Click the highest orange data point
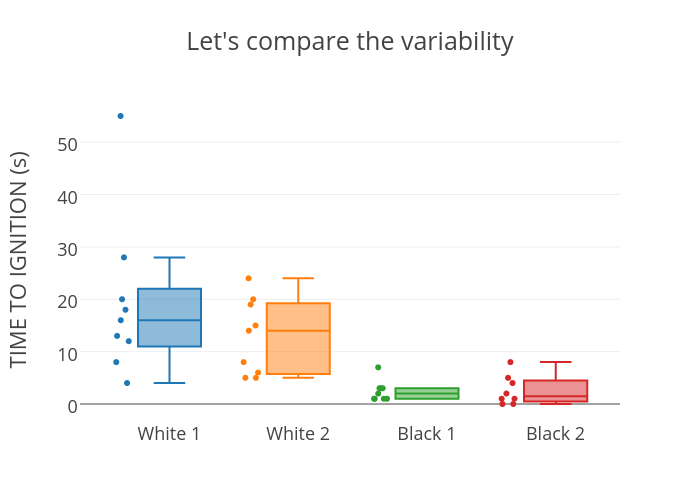 [x=249, y=278]
